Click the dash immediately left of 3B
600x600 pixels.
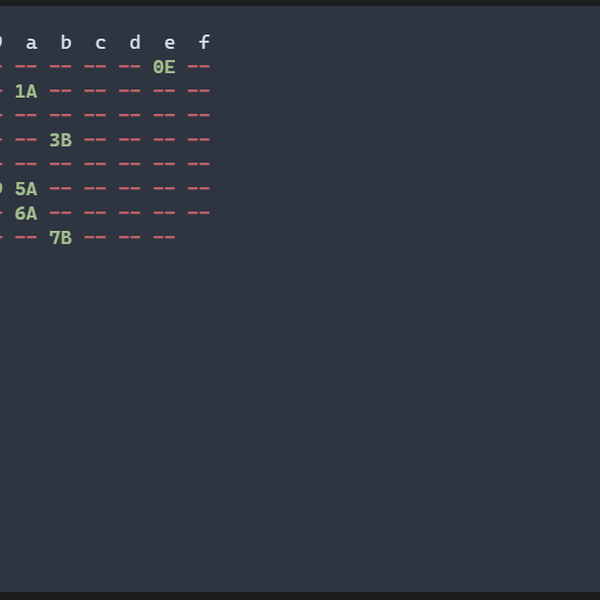[x=26, y=140]
